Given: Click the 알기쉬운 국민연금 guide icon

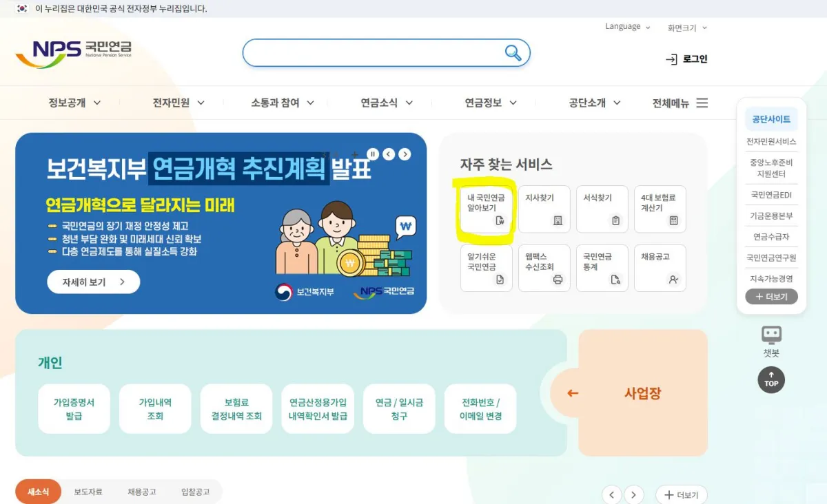Looking at the screenshot, I should [486, 268].
